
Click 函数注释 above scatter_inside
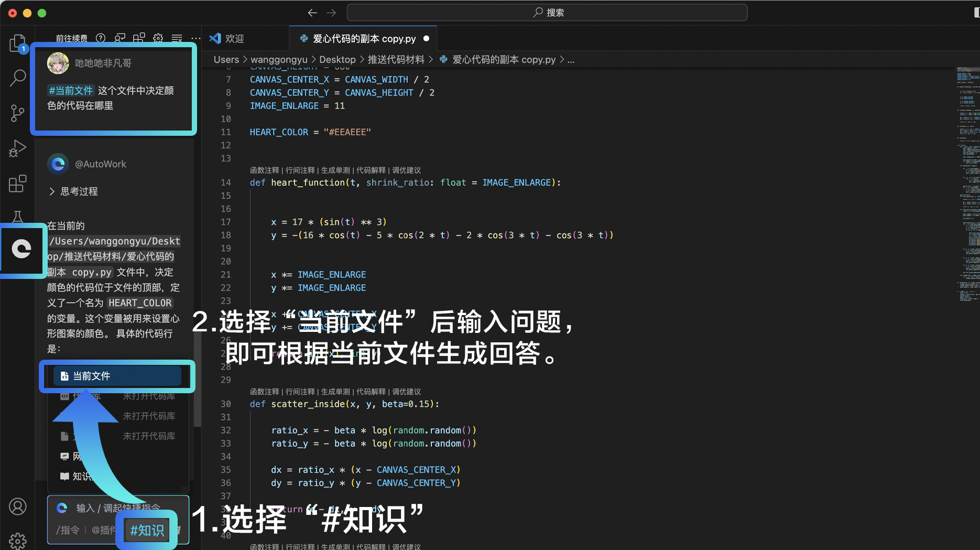pyautogui.click(x=265, y=392)
